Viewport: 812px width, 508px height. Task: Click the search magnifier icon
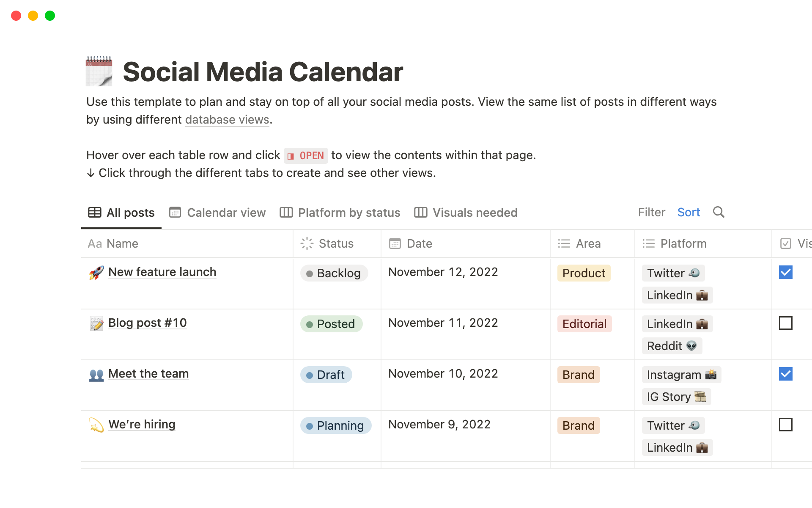click(x=719, y=212)
